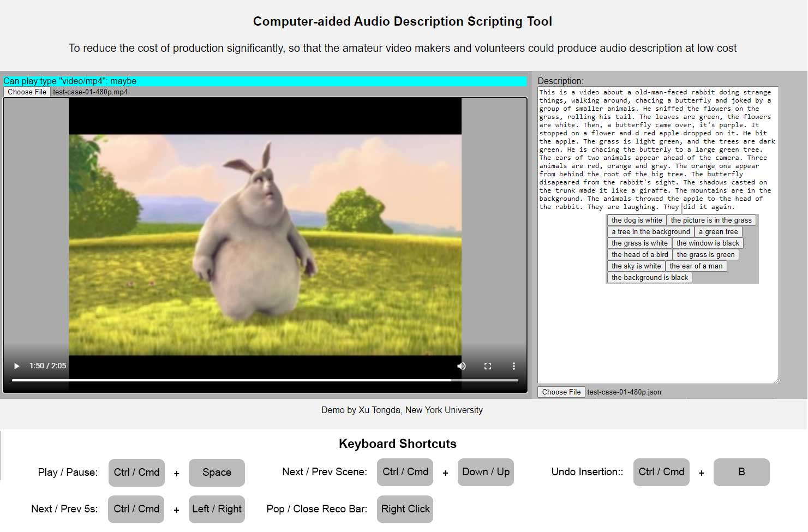Screen dimensions: 808x532
Task: Click the Space key in Play/Pause shortcut
Action: [x=217, y=473]
